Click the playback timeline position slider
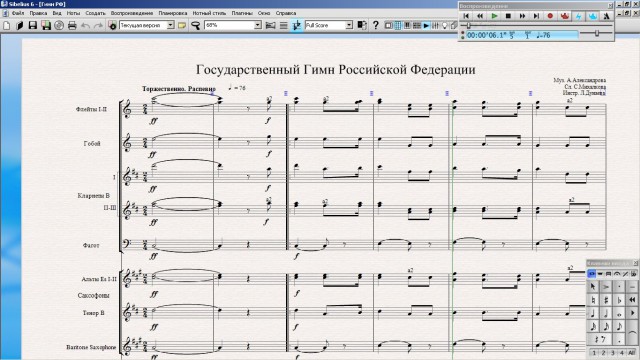This screenshot has width=640, height=360. click(x=469, y=26)
